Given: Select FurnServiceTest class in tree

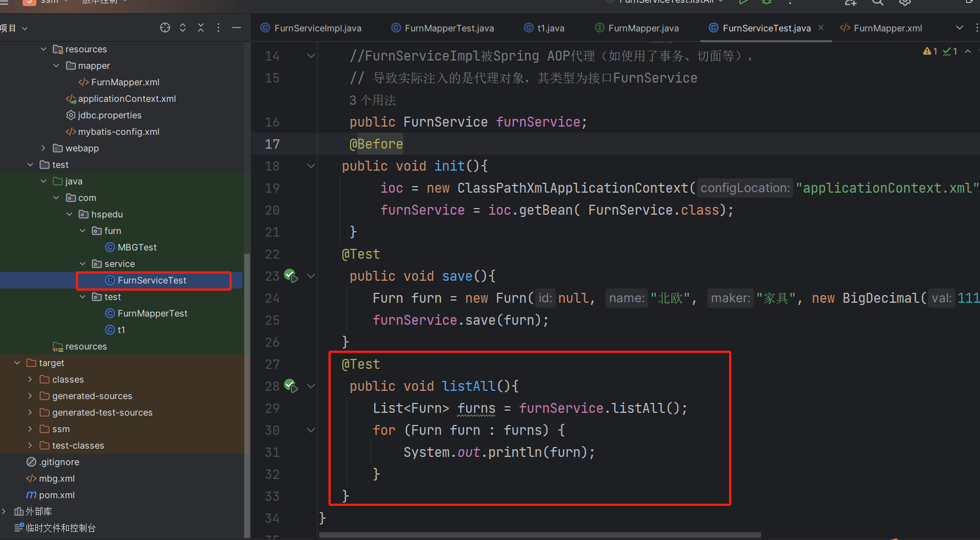Looking at the screenshot, I should click(x=146, y=280).
